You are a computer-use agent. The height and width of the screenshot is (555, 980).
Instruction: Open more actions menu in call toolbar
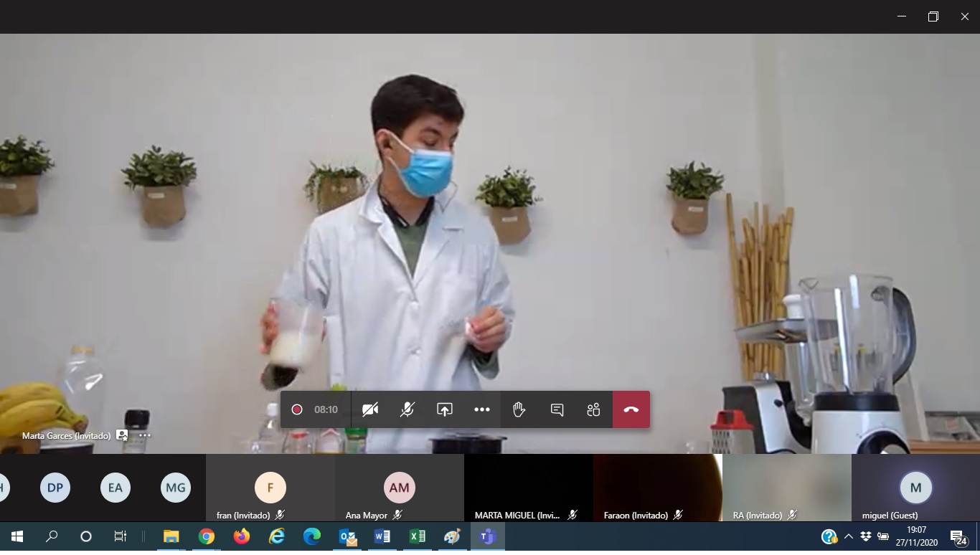(482, 409)
